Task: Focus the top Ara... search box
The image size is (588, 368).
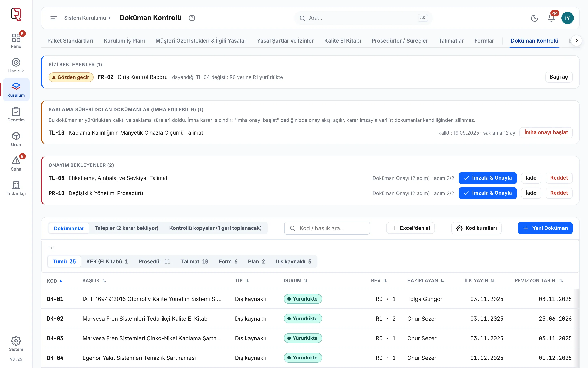Action: tap(363, 18)
